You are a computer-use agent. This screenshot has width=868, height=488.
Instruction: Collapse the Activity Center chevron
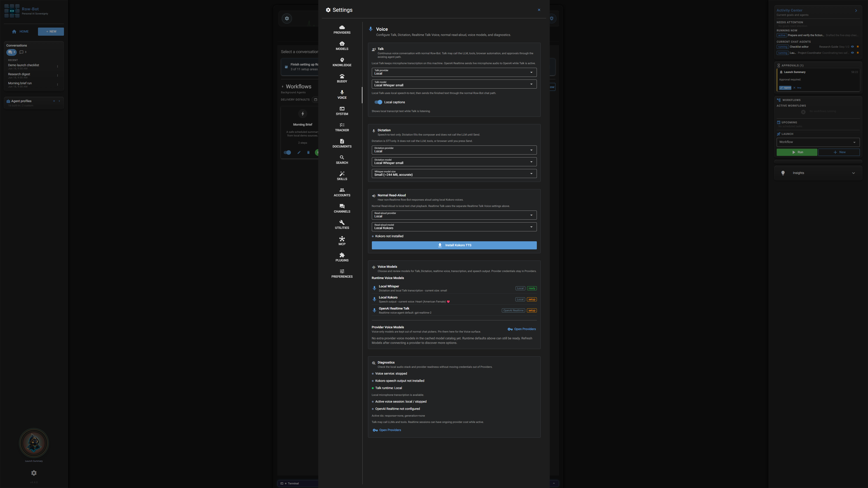pyautogui.click(x=856, y=11)
